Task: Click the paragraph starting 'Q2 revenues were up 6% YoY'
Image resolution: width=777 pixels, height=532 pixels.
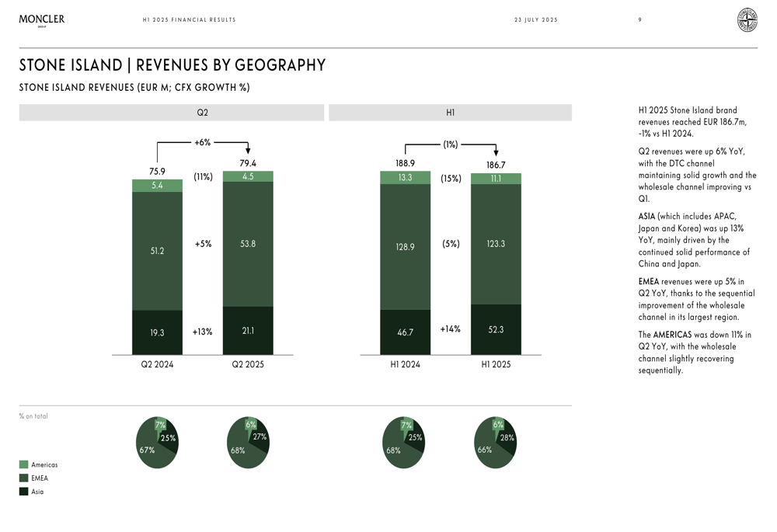Action: pyautogui.click(x=697, y=176)
